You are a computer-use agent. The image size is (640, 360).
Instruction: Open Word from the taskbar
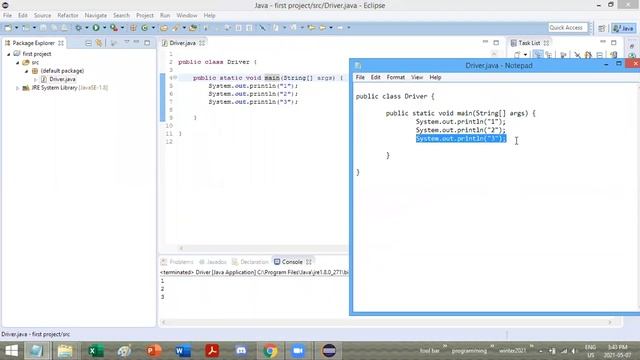pyautogui.click(x=183, y=351)
